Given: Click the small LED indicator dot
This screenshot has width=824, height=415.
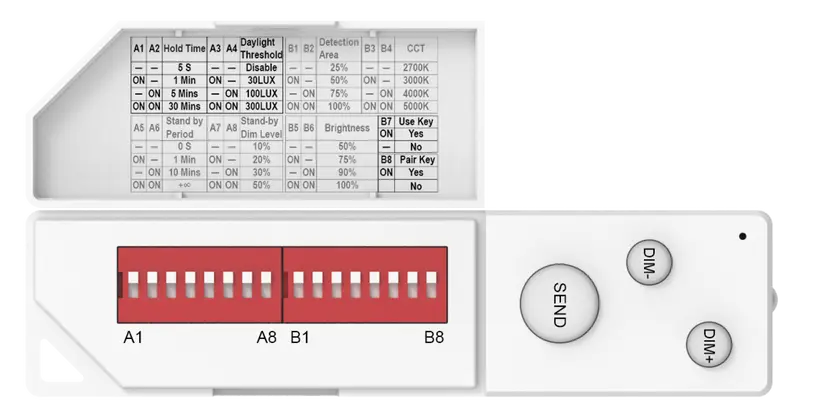Looking at the screenshot, I should pos(742,237).
